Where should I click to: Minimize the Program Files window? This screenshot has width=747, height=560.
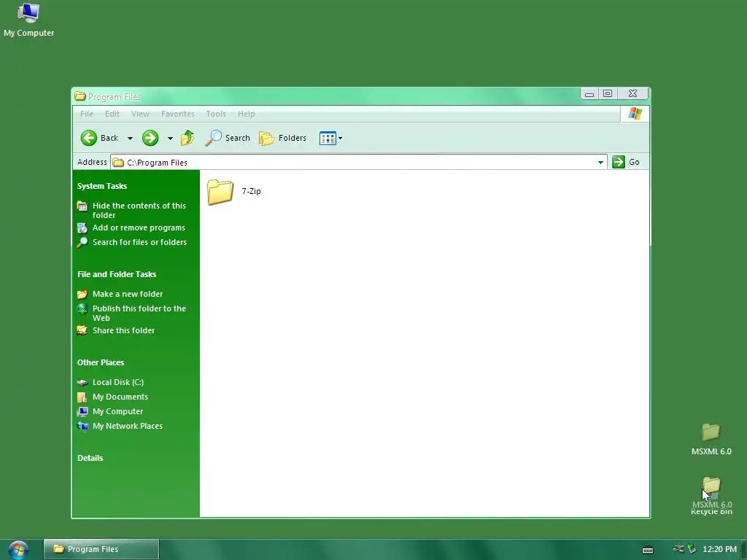pos(589,94)
